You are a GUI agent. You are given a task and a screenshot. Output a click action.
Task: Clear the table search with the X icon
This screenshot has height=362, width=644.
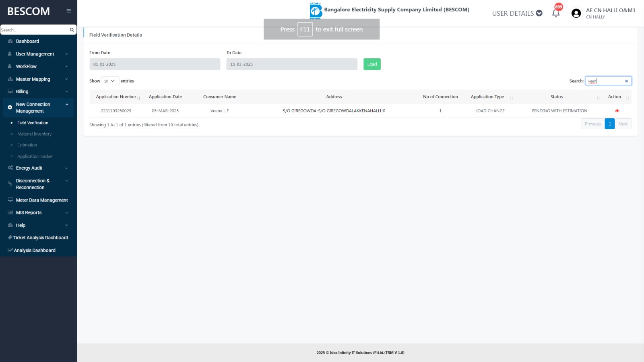pyautogui.click(x=626, y=81)
